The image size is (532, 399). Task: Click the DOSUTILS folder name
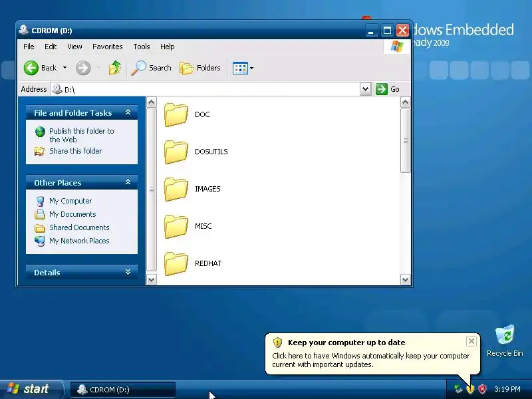tap(211, 152)
